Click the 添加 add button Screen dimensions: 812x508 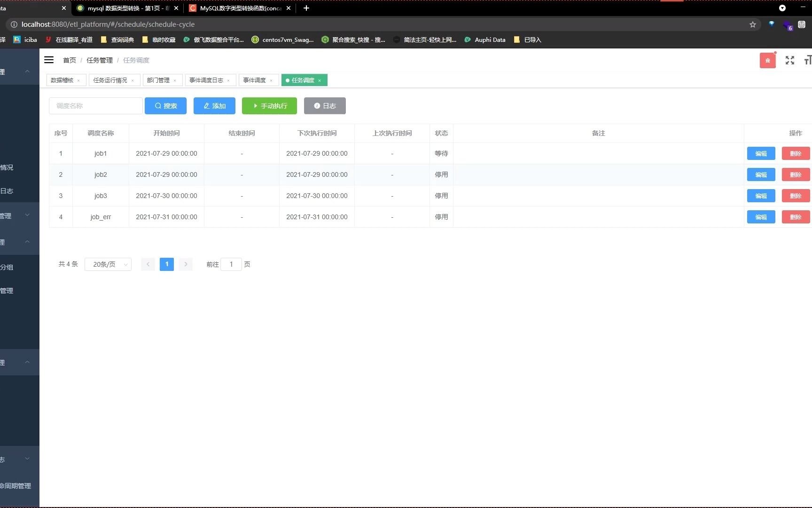(214, 106)
